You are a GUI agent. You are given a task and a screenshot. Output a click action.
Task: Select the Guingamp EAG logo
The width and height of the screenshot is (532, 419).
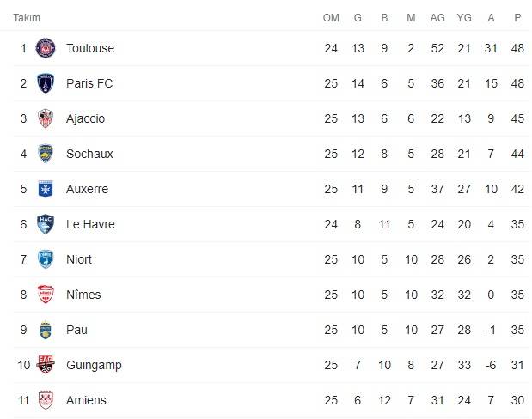pos(46,365)
